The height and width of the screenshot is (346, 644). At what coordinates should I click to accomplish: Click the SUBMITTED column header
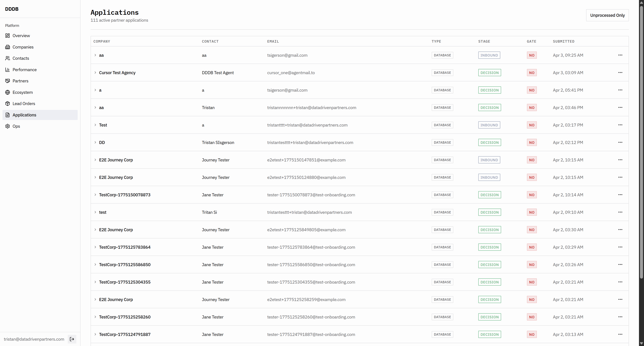tap(563, 41)
